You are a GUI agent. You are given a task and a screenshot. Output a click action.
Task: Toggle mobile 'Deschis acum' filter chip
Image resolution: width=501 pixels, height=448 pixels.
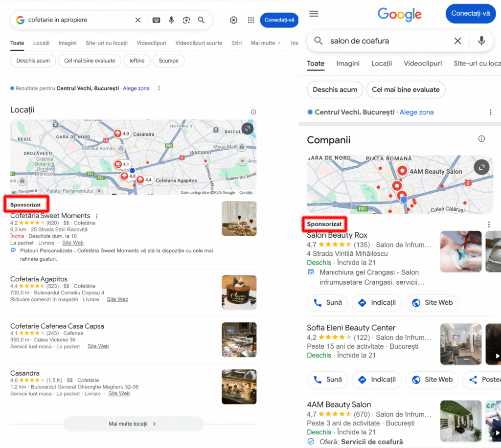coord(335,90)
